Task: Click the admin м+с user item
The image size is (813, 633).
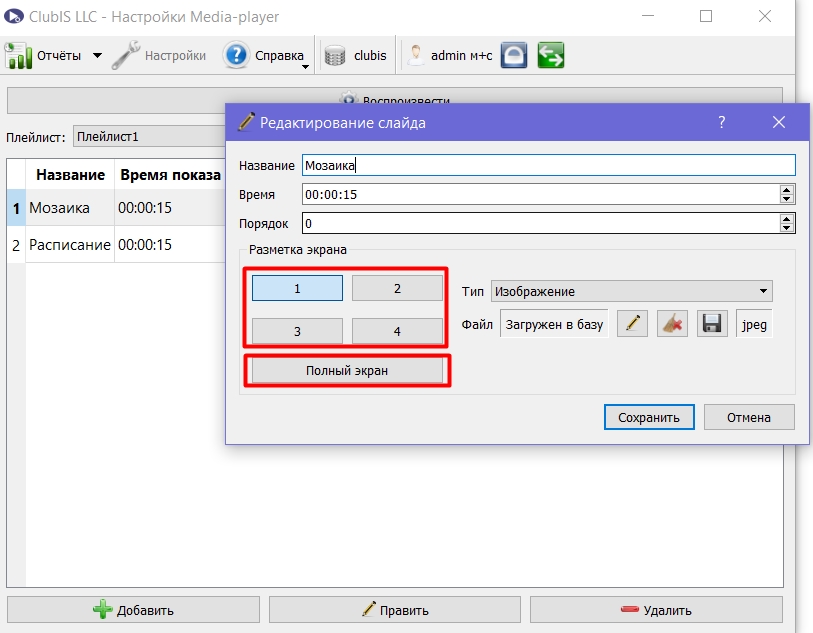Action: point(450,55)
